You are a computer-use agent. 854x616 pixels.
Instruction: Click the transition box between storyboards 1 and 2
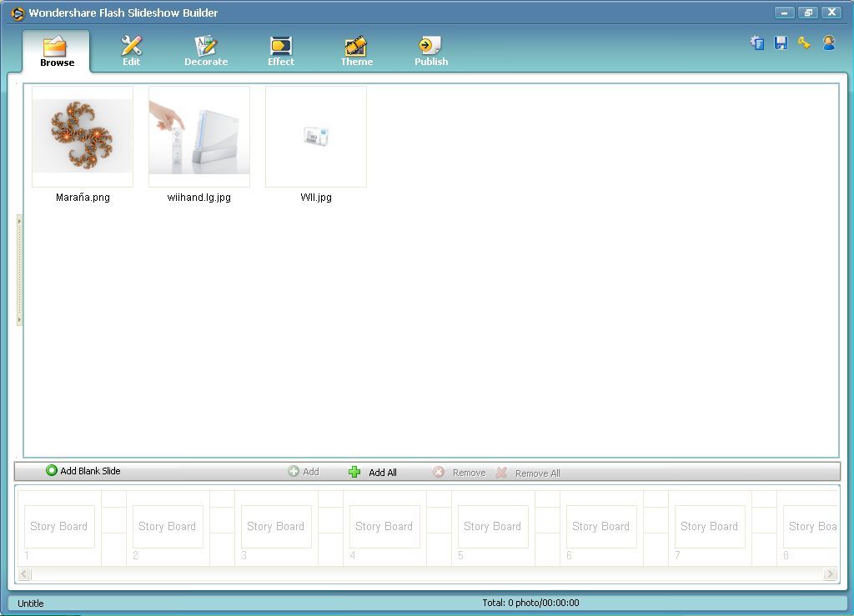113,520
